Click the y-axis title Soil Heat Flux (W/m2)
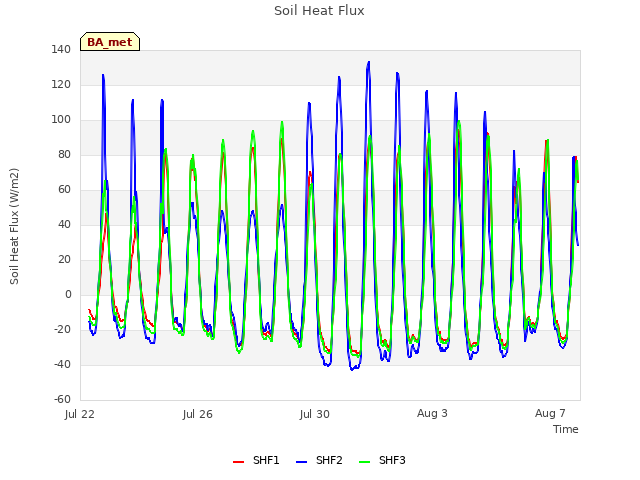Image resolution: width=640 pixels, height=480 pixels. [14, 226]
